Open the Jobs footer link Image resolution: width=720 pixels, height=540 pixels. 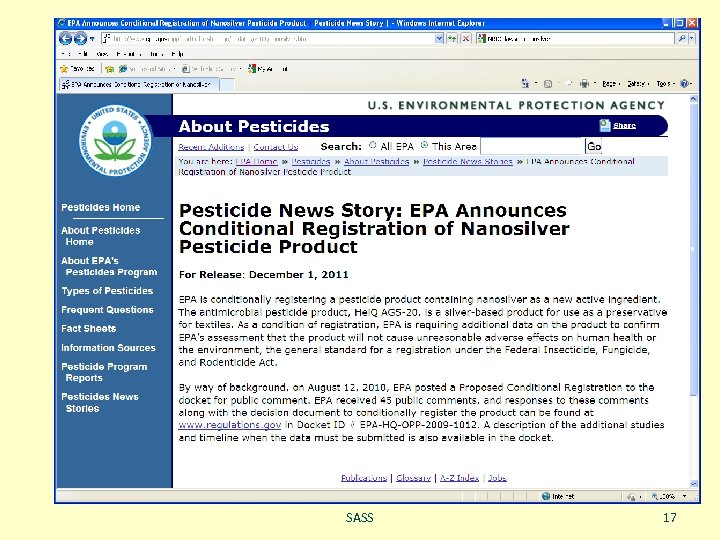tap(497, 478)
